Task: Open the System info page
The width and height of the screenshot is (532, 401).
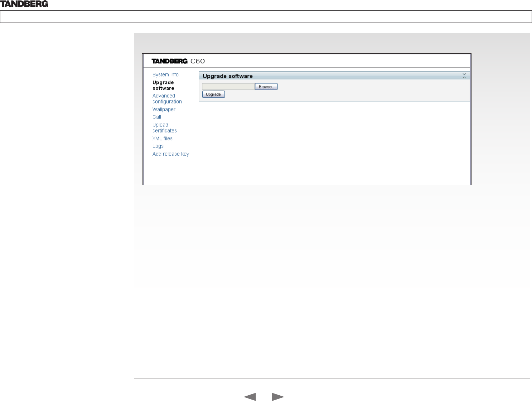Action: click(165, 74)
